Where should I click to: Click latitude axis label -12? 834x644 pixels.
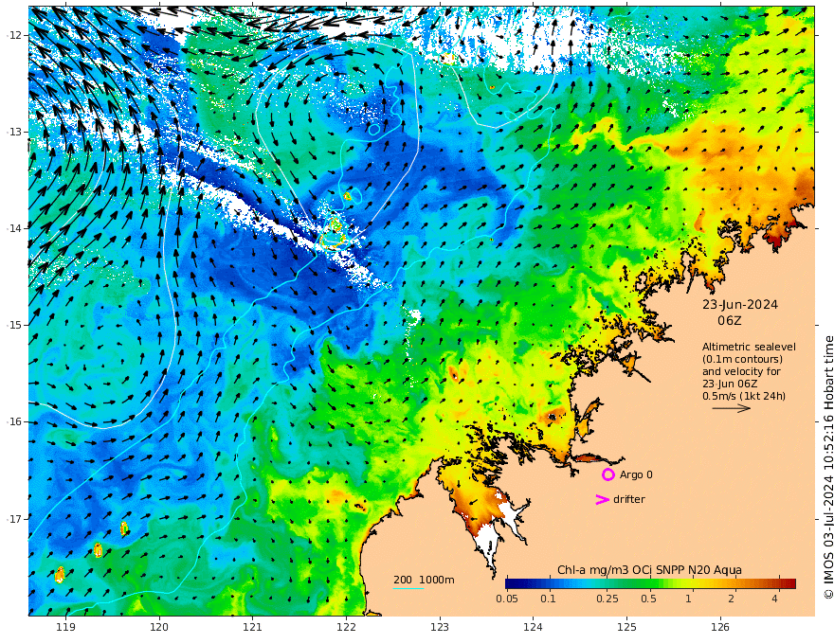click(14, 35)
